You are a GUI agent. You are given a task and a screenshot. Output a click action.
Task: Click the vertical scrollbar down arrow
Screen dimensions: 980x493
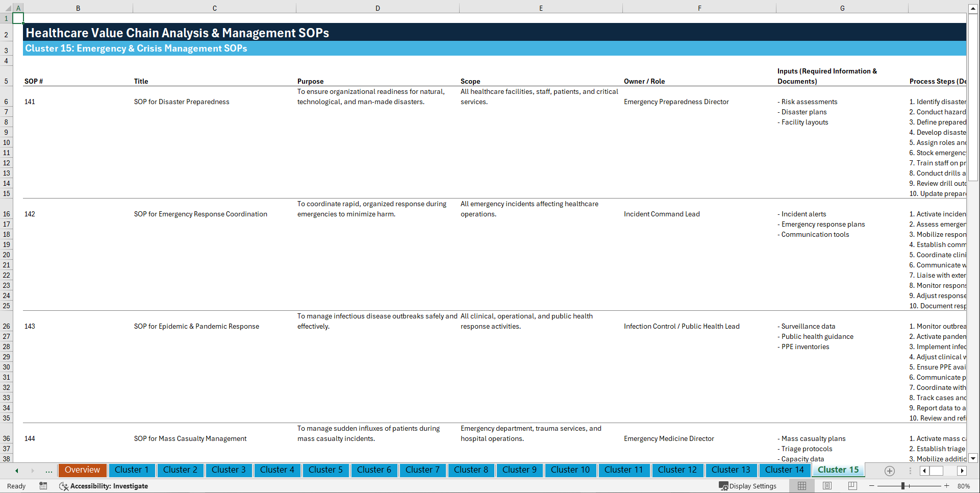point(973,458)
